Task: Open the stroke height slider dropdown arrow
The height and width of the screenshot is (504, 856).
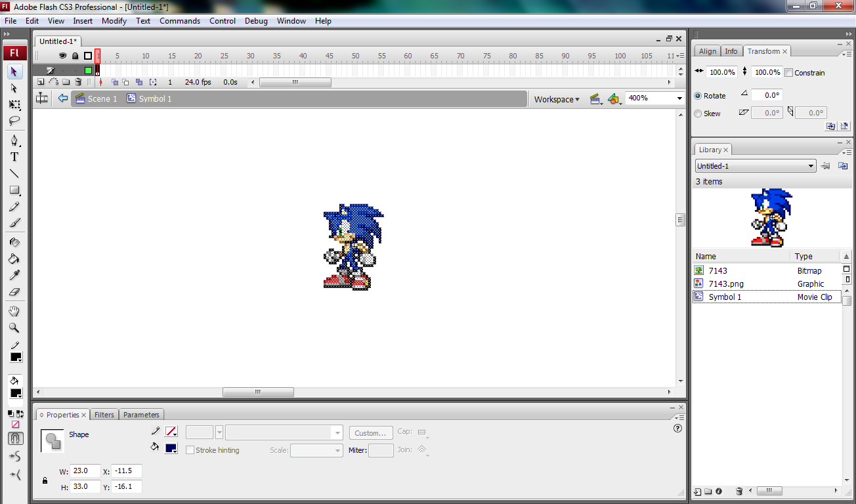Action: click(x=219, y=432)
